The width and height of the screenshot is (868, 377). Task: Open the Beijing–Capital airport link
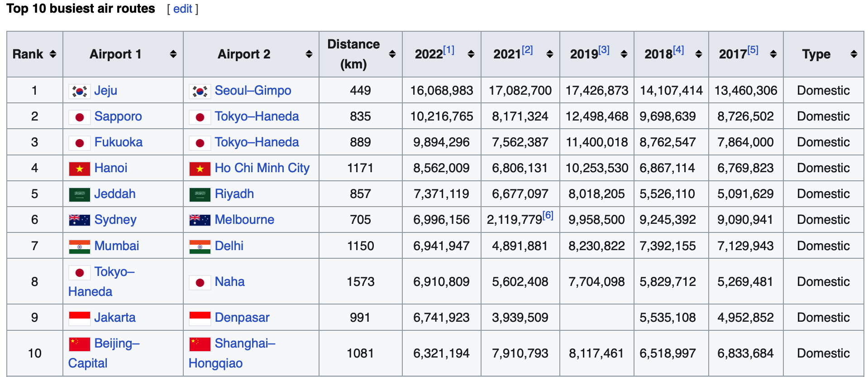[104, 353]
